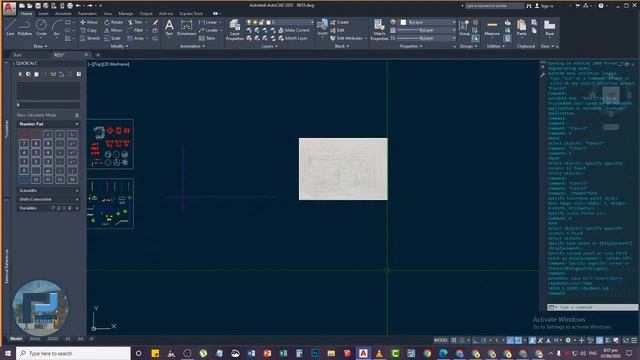This screenshot has width=640, height=360.
Task: Switch to the Home ribbon tab
Action: [x=27, y=13]
